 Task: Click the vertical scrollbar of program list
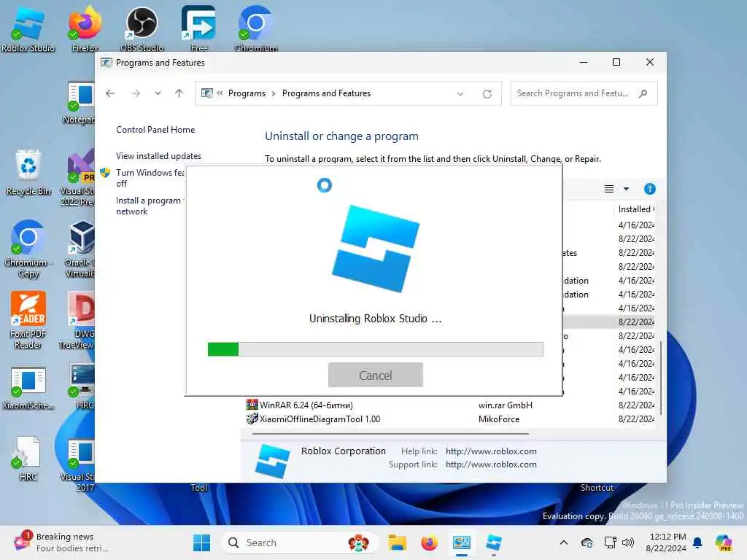coord(661,378)
